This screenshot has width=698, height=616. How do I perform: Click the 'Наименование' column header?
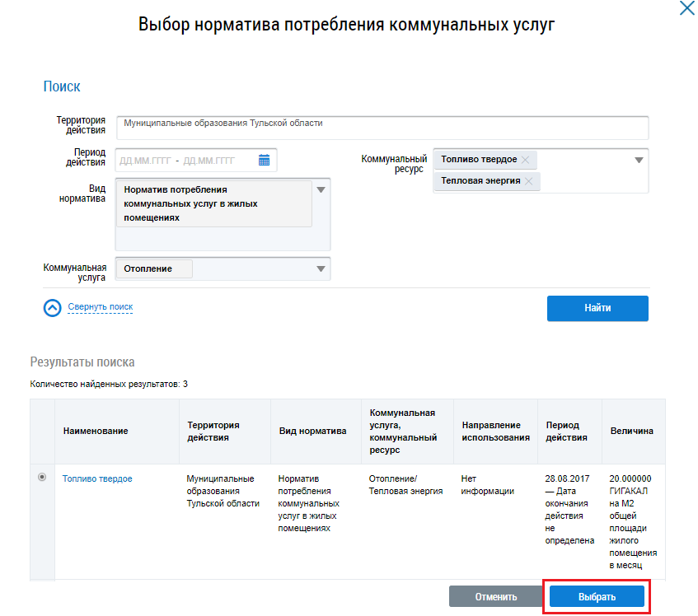tap(96, 431)
